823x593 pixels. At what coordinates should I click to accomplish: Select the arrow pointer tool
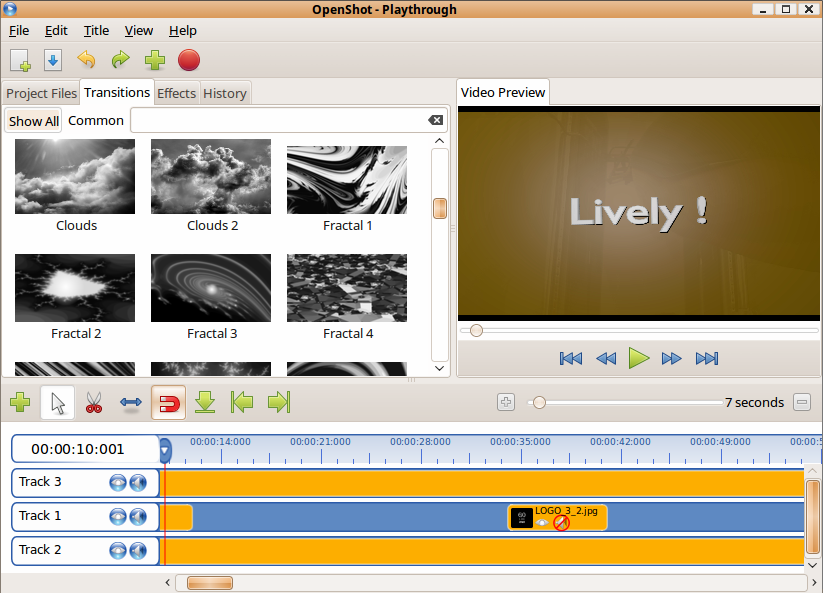(58, 403)
